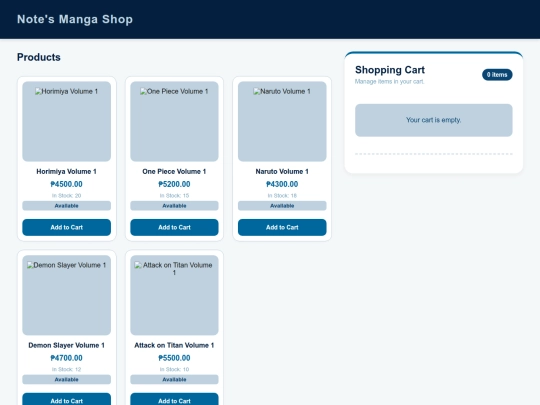Image resolution: width=540 pixels, height=405 pixels.
Task: Add Naruto Volume 1 to cart
Action: pos(282,227)
